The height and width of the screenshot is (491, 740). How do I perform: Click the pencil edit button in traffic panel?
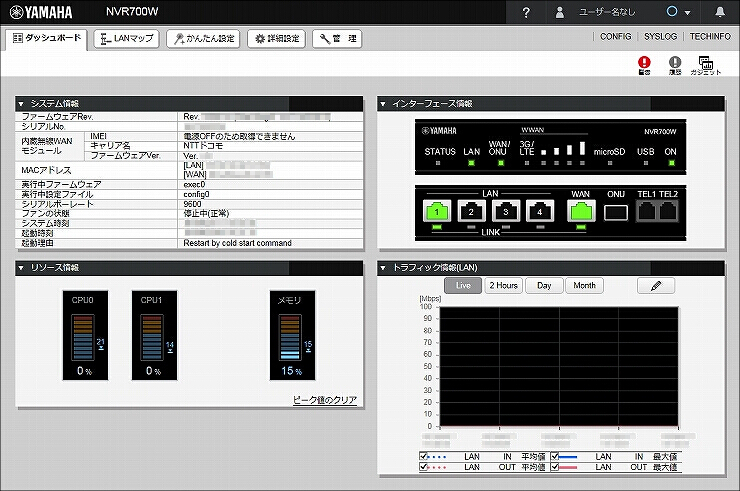pyautogui.click(x=656, y=286)
